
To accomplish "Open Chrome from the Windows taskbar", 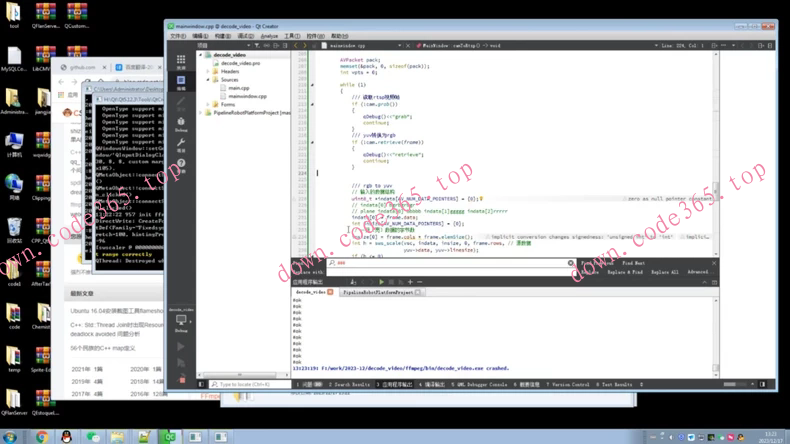I will 41,437.
